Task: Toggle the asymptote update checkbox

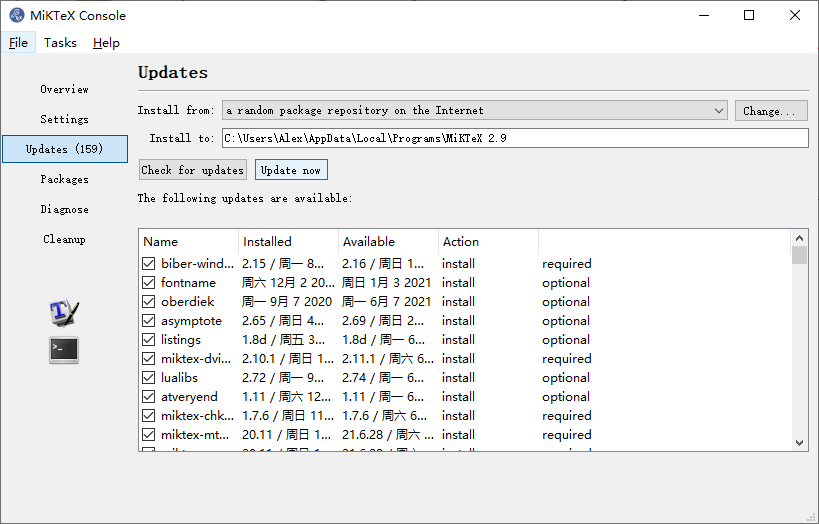Action: [x=148, y=321]
